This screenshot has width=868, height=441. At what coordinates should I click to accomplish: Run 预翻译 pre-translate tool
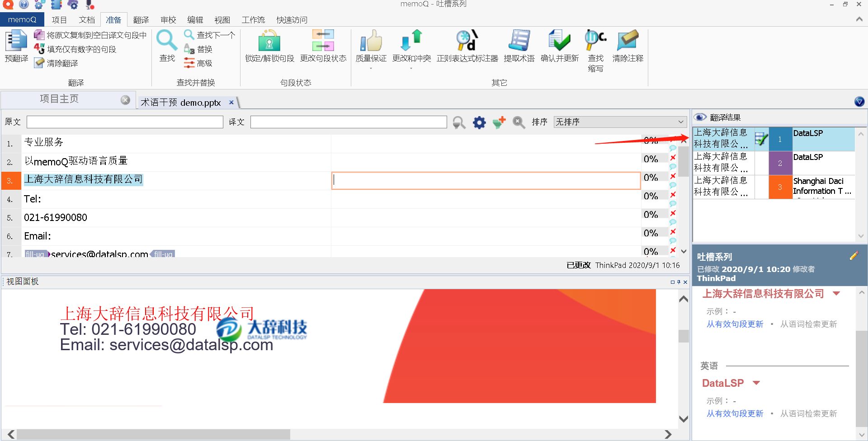[16, 46]
